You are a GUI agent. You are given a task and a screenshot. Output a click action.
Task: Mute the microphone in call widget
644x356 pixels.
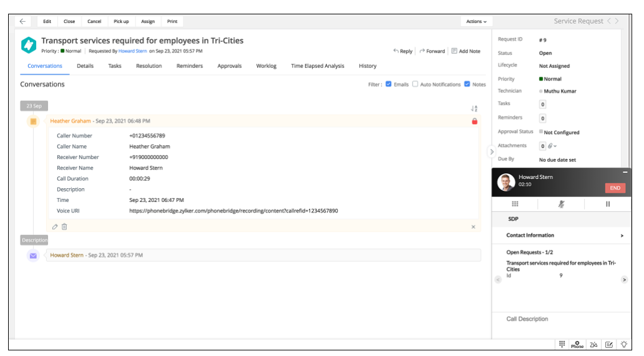click(561, 204)
